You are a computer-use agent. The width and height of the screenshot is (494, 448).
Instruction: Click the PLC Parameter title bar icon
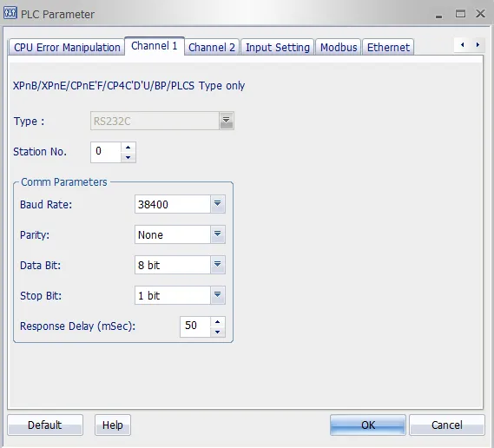tap(10, 13)
